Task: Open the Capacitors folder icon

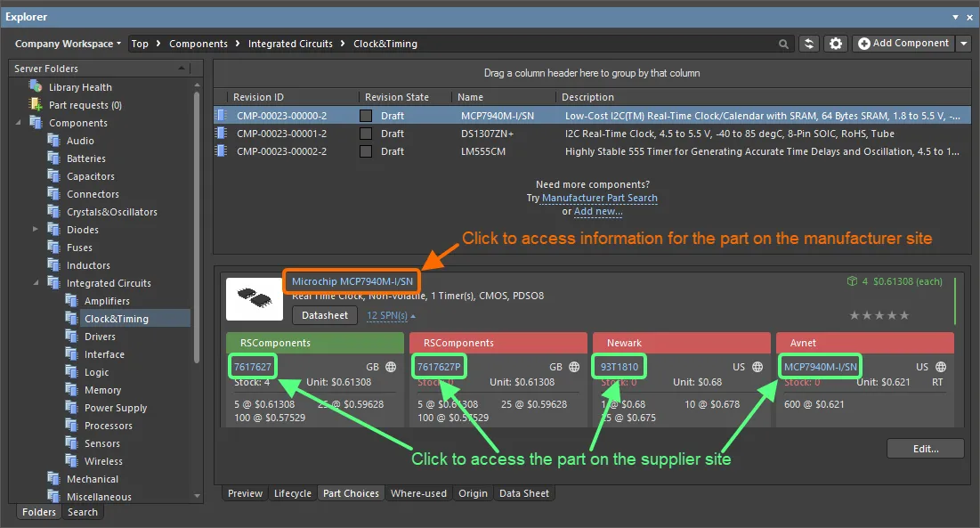Action: pos(53,175)
